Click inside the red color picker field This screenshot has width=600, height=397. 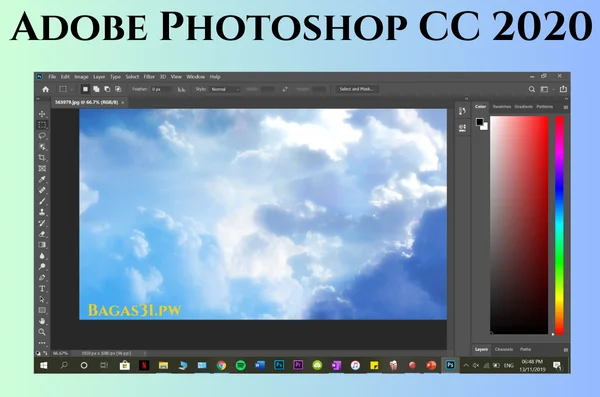tap(519, 225)
